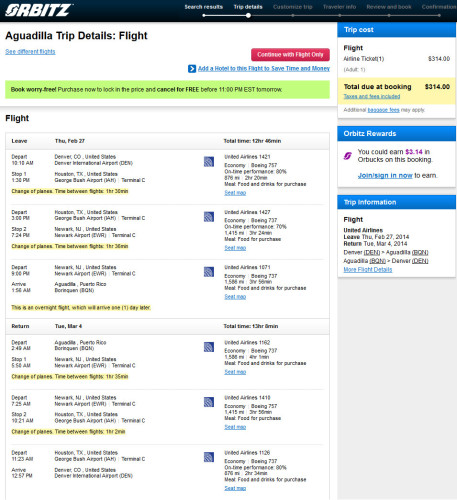Select the Trip details step
The height and width of the screenshot is (500, 457).
click(248, 7)
